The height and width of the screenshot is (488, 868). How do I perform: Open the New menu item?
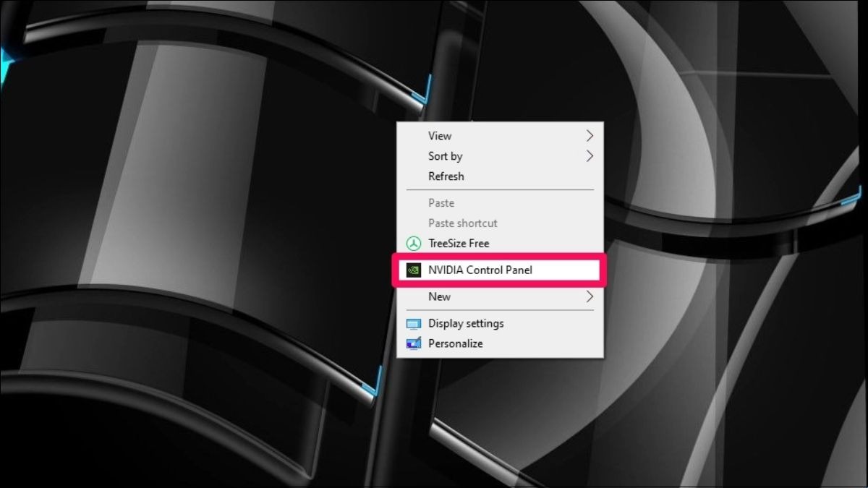pos(500,296)
